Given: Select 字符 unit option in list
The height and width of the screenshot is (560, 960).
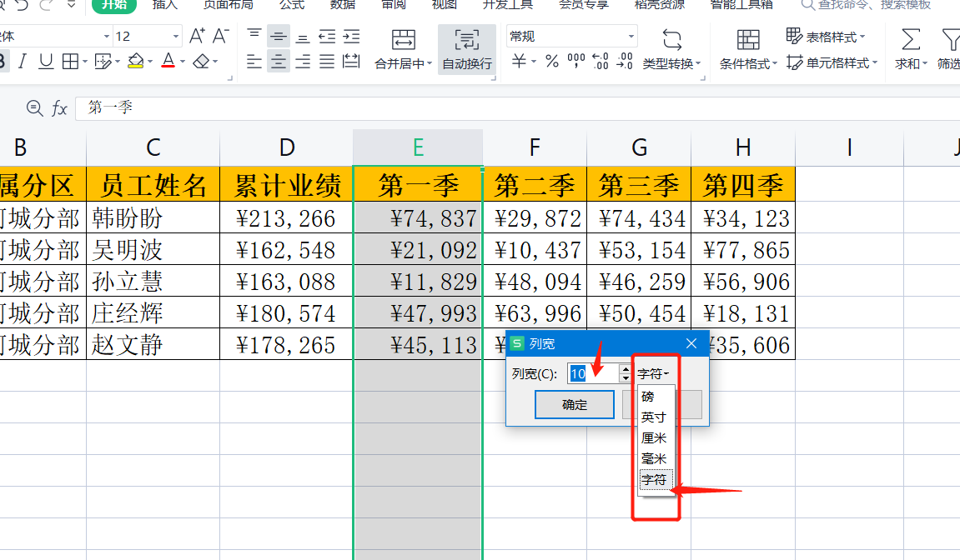Looking at the screenshot, I should click(x=655, y=480).
